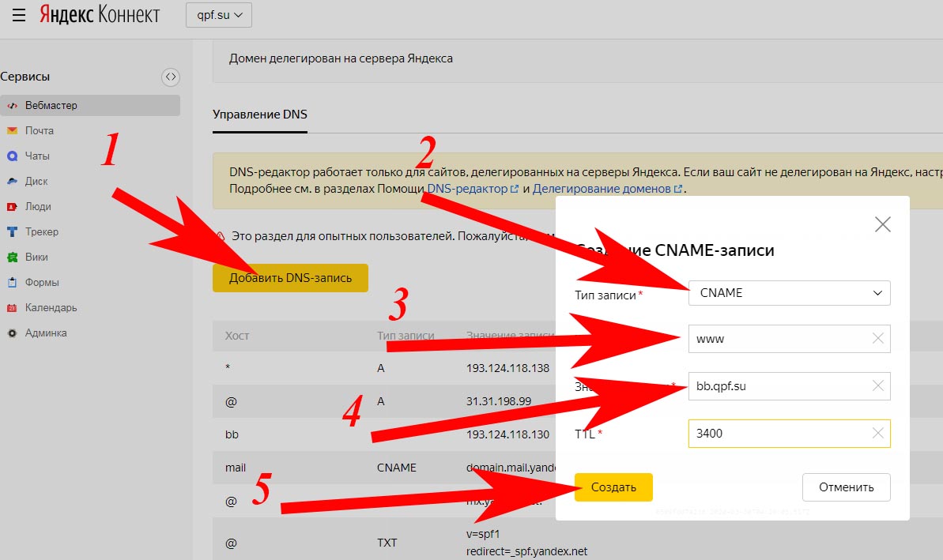Open the hamburger main menu
This screenshot has height=560, width=943.
[x=19, y=15]
